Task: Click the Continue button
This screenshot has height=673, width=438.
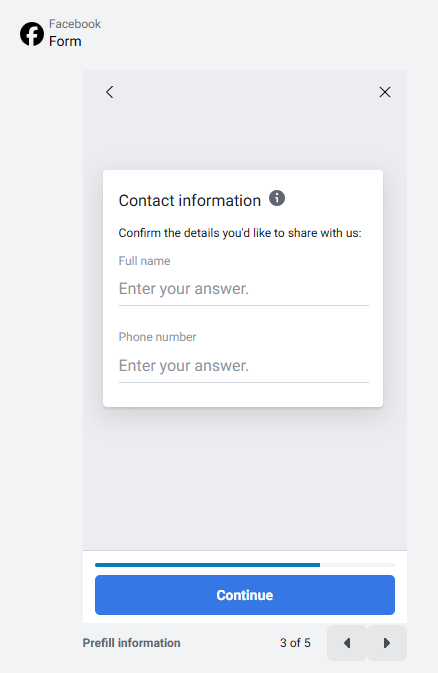Action: point(245,595)
